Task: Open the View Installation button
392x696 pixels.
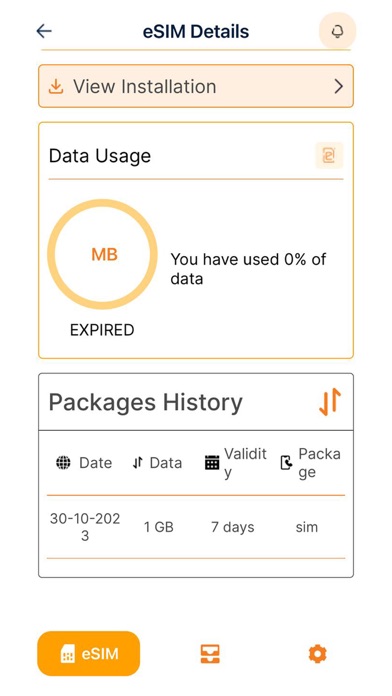Action: [196, 86]
